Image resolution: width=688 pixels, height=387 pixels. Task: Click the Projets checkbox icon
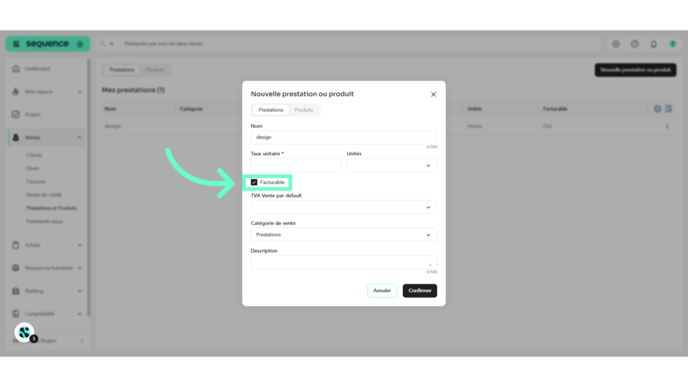(x=16, y=115)
